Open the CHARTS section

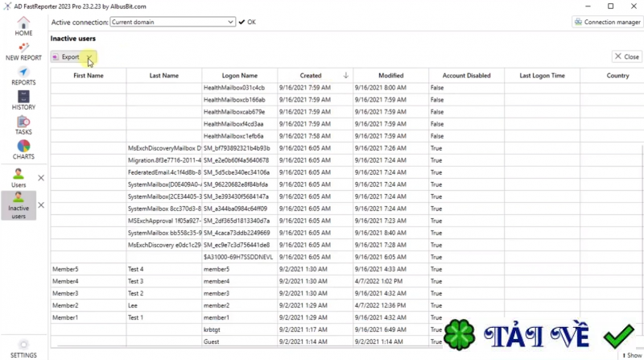(23, 150)
